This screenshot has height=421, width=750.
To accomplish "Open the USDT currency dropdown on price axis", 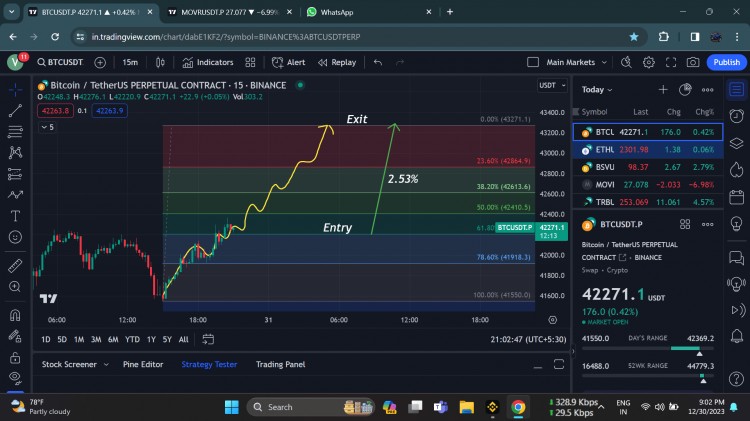I will (550, 85).
